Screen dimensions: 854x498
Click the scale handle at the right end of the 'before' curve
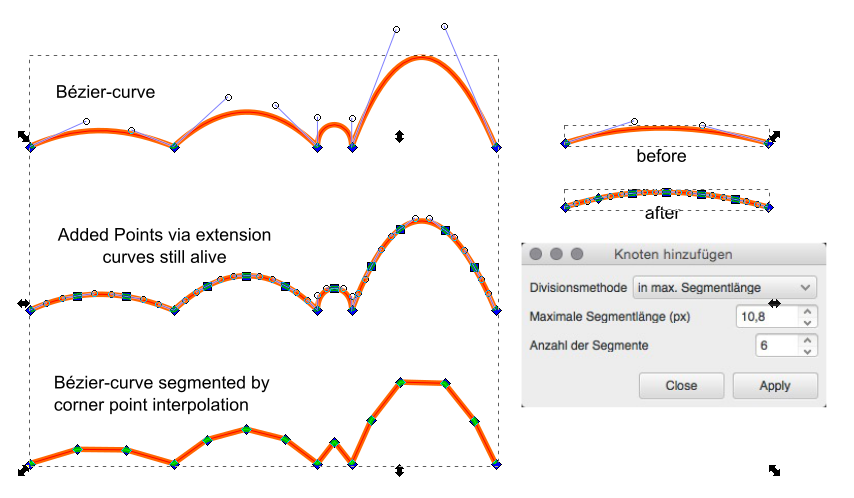pos(774,135)
